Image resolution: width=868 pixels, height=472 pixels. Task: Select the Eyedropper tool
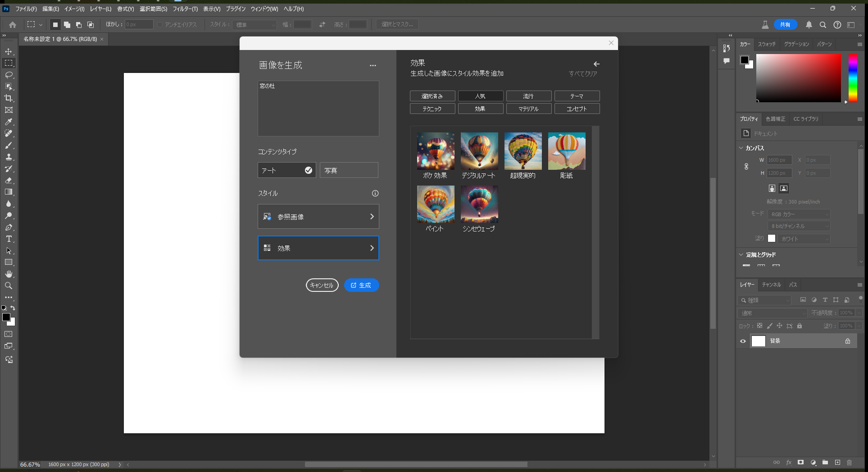9,122
